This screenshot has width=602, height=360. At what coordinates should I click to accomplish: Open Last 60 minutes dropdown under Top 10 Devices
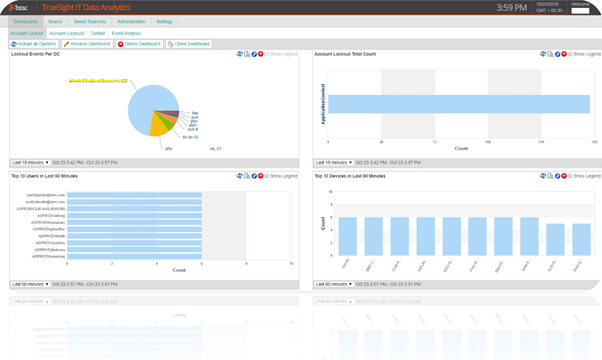(x=334, y=284)
